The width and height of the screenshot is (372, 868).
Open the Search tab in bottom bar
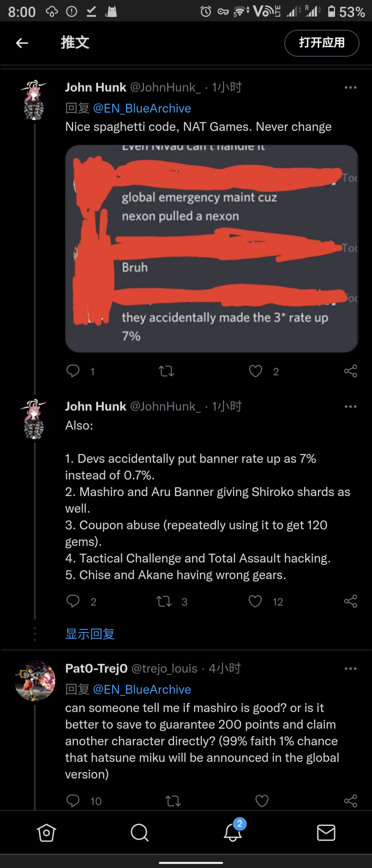(139, 833)
